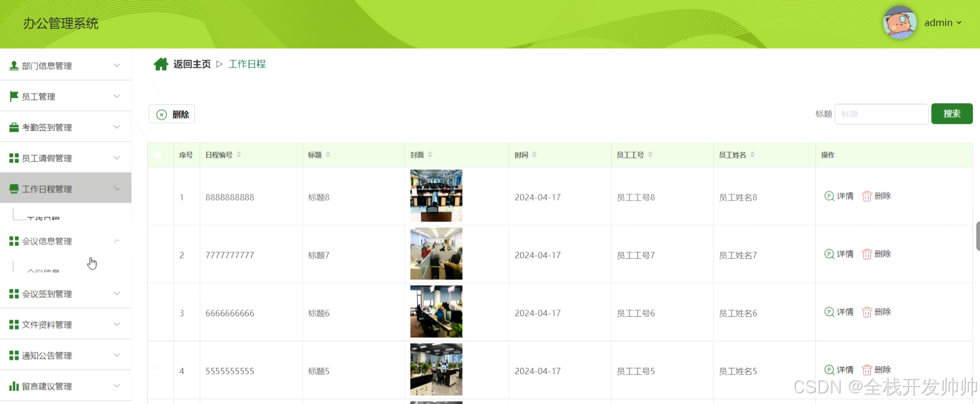The image size is (980, 404).
Task: Open the admin user dropdown
Action: pos(943,23)
